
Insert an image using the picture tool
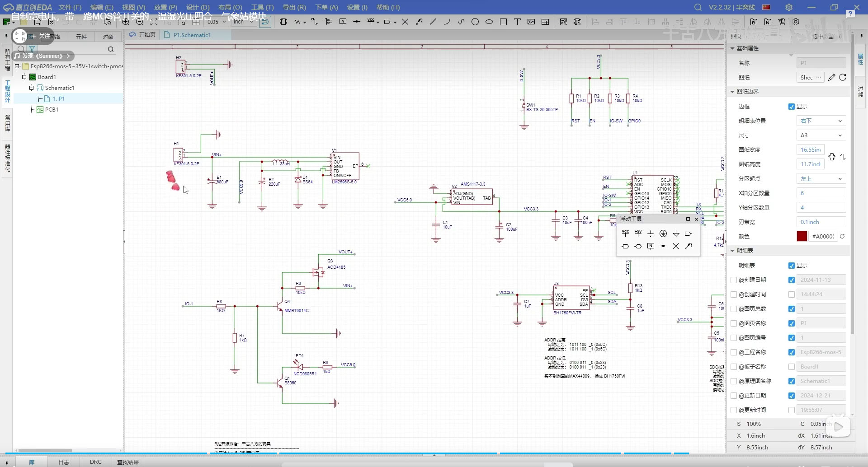pos(531,22)
